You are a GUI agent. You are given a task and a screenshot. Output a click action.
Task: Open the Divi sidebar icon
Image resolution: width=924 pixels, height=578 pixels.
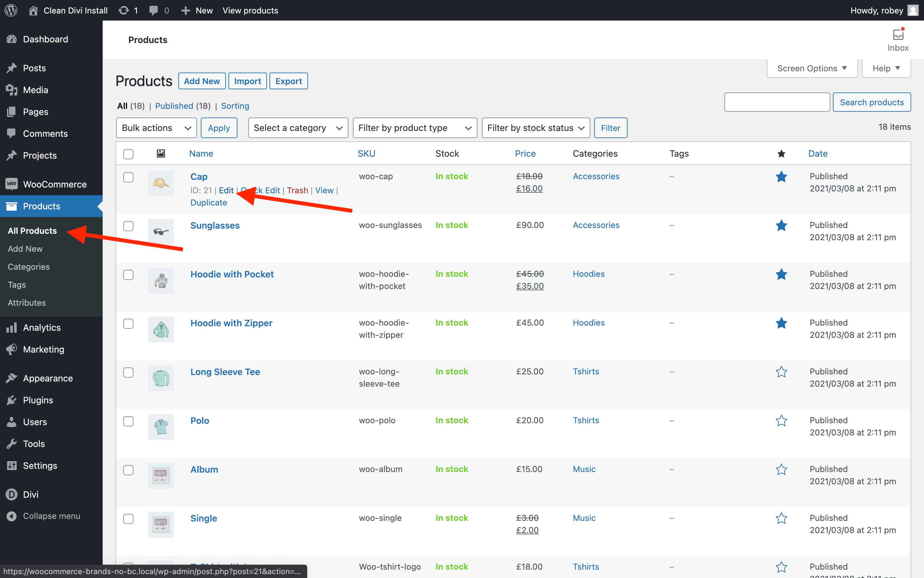pos(12,494)
